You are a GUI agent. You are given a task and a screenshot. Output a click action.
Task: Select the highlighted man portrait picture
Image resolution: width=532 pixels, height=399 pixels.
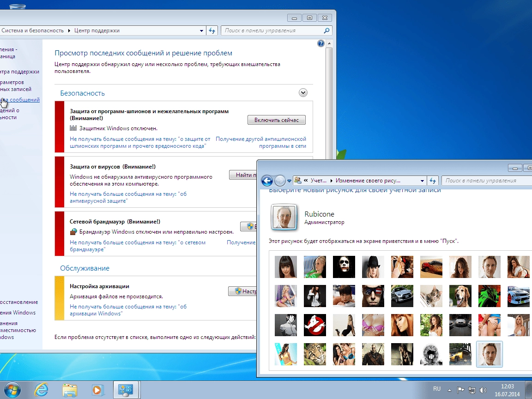pos(489,354)
